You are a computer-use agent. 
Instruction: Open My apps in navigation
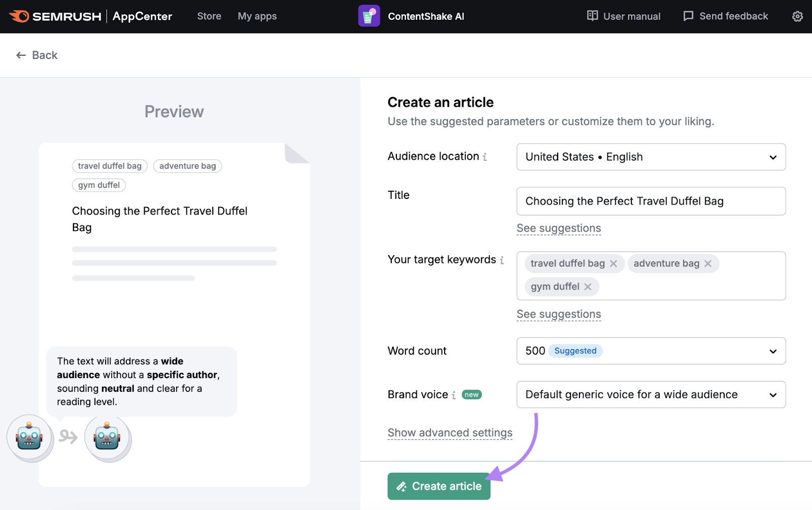click(x=257, y=16)
